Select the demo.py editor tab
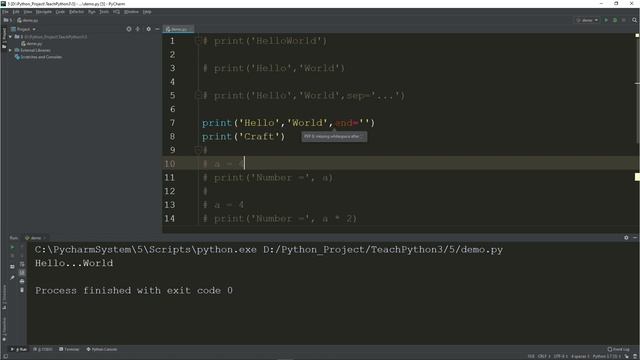 click(x=177, y=29)
